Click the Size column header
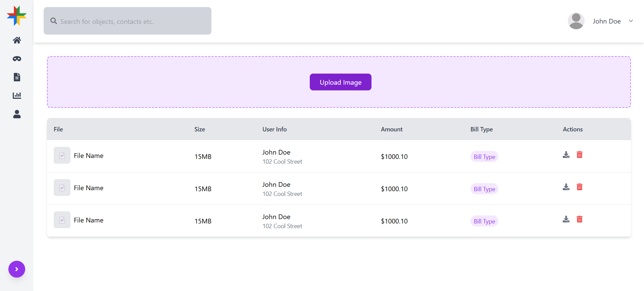This screenshot has width=644, height=291. [200, 129]
